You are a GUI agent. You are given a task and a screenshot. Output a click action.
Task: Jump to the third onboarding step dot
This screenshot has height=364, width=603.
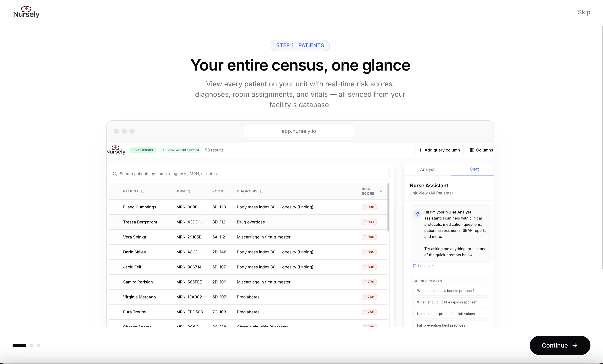click(38, 345)
